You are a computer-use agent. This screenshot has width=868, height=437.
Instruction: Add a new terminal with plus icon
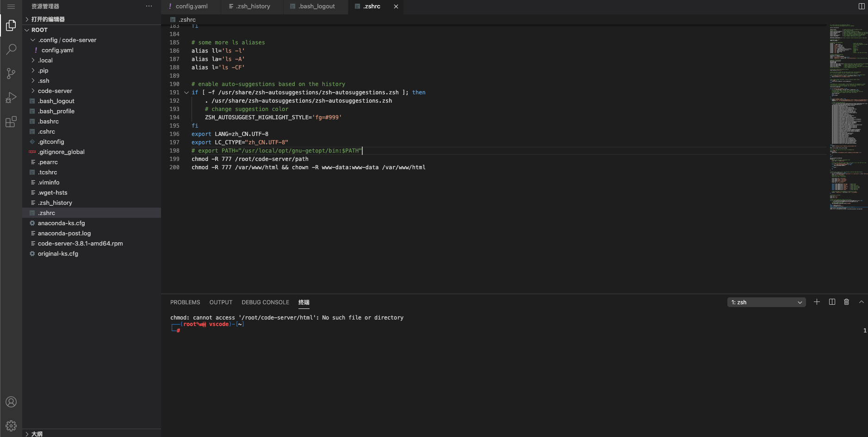pos(817,302)
